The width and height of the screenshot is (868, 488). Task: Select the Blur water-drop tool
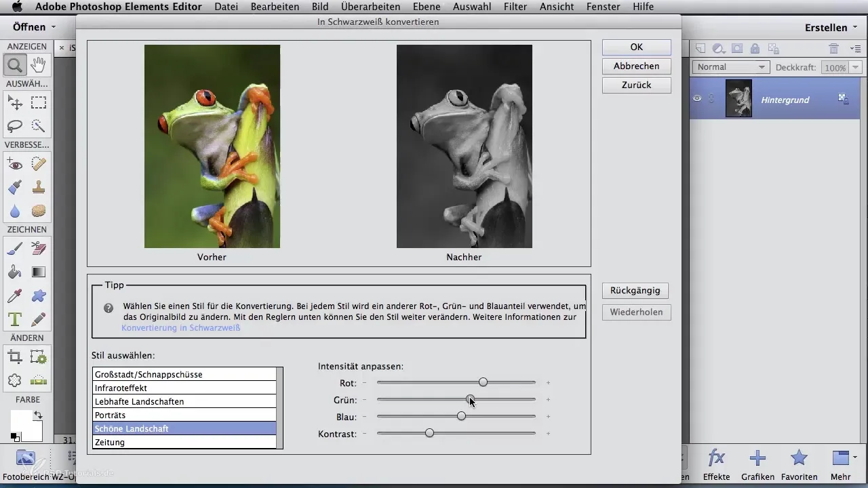point(15,211)
